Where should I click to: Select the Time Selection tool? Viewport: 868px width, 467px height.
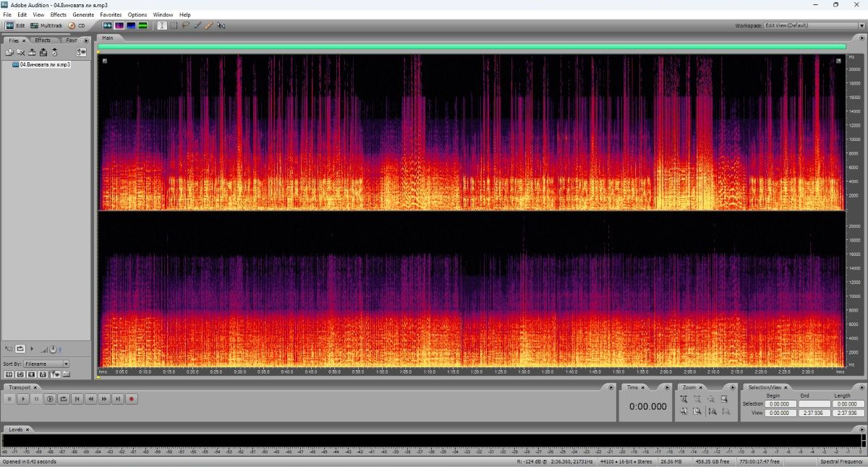click(162, 25)
